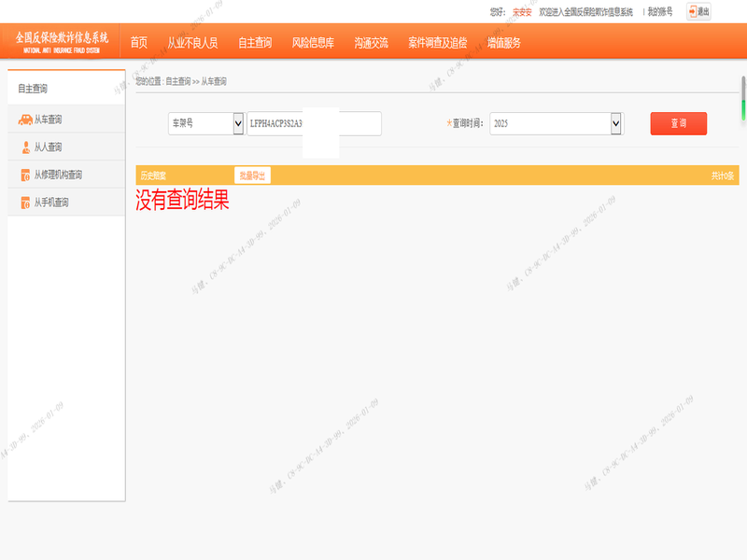Click the 全国反保险欺诈信息系统 logo
The height and width of the screenshot is (560, 747).
tap(62, 41)
